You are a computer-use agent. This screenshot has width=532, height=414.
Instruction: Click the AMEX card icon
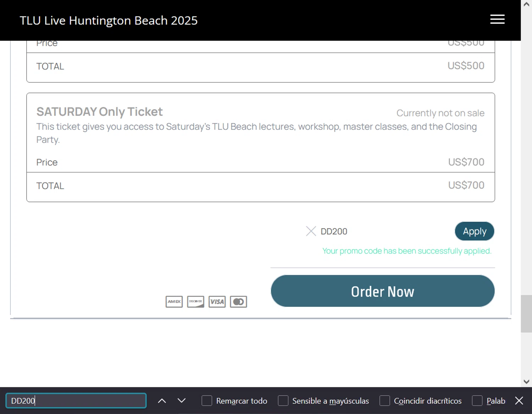174,302
